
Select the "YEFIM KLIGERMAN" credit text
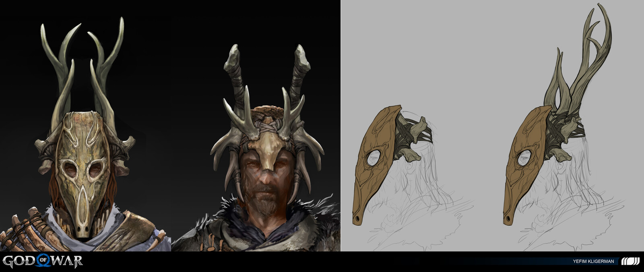593,262
